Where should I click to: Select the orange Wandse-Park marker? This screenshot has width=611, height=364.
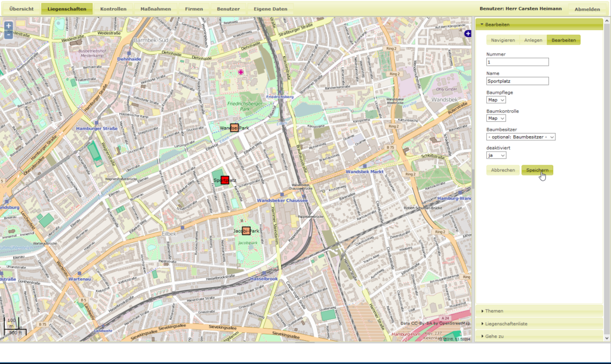(x=234, y=128)
